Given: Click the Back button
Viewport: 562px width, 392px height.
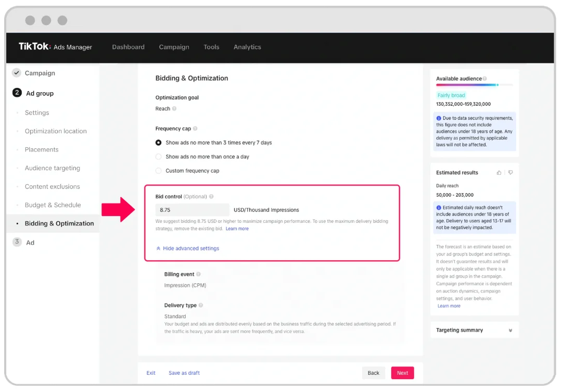Looking at the screenshot, I should pyautogui.click(x=374, y=373).
